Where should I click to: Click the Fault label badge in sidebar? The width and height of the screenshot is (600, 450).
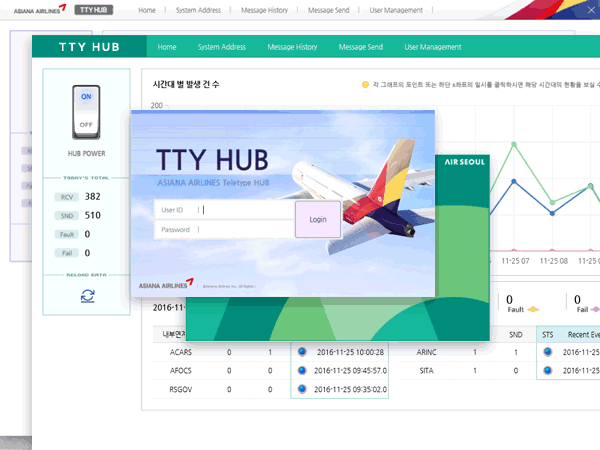pyautogui.click(x=67, y=235)
